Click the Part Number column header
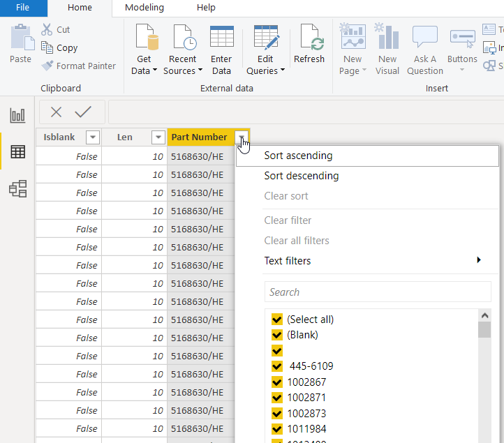 tap(199, 137)
